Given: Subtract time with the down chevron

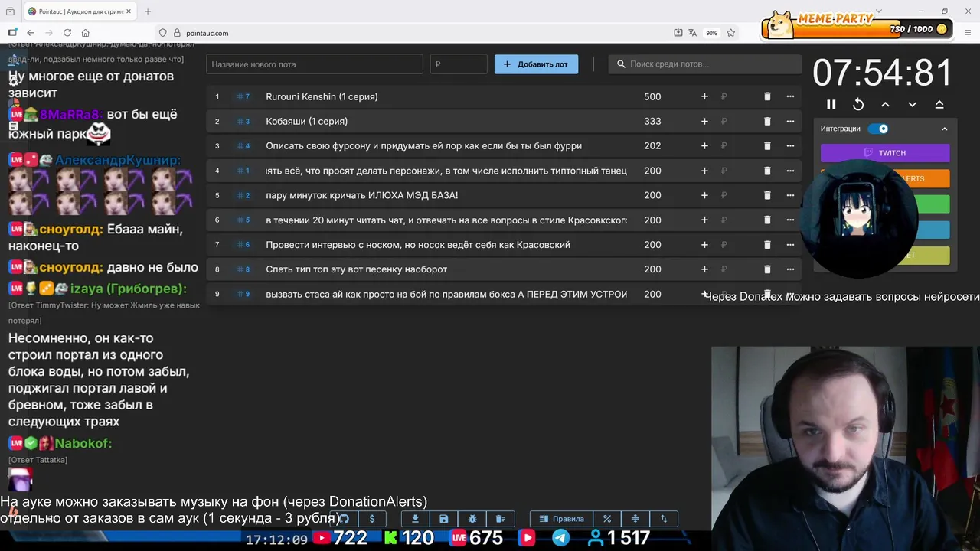Looking at the screenshot, I should (913, 105).
